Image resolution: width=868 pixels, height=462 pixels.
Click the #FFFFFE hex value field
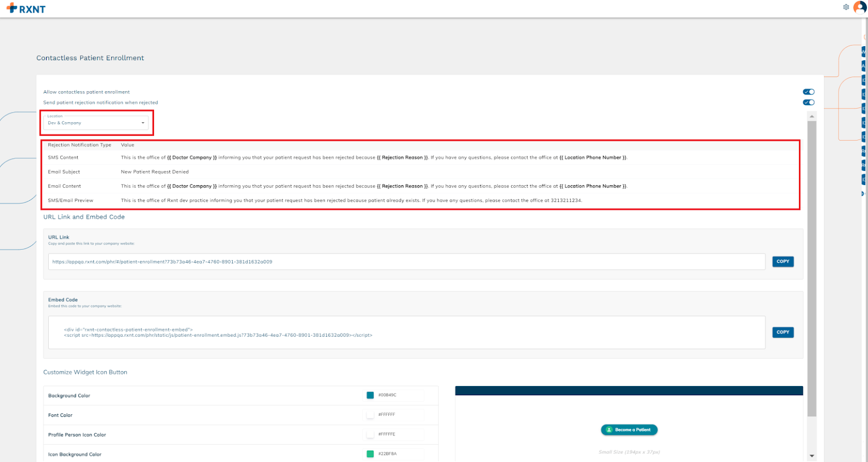(400, 434)
